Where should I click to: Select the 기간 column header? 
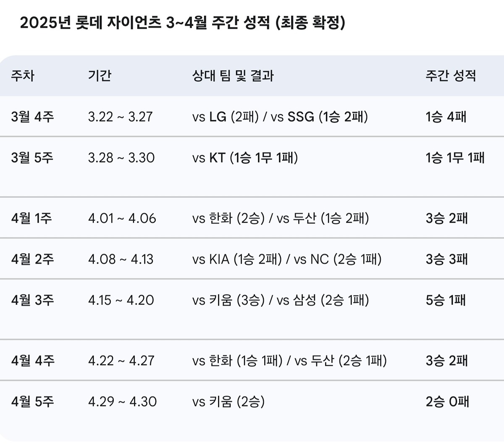coord(100,76)
